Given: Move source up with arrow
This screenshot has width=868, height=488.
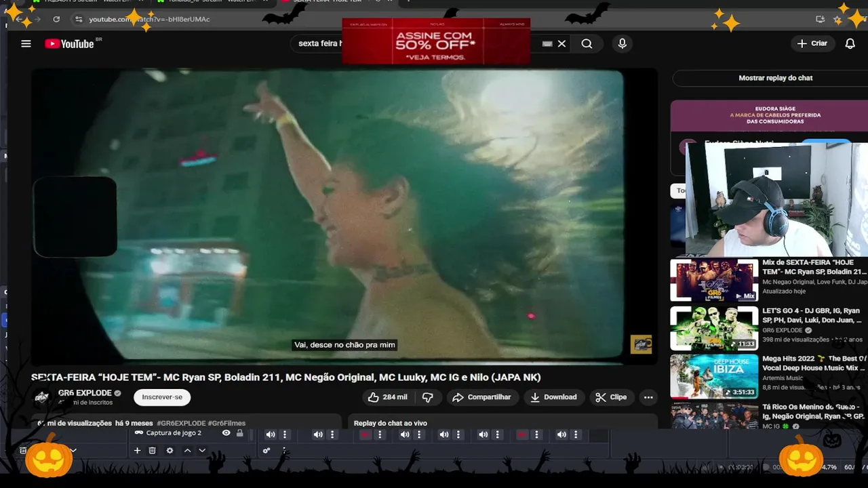Looking at the screenshot, I should tap(187, 450).
